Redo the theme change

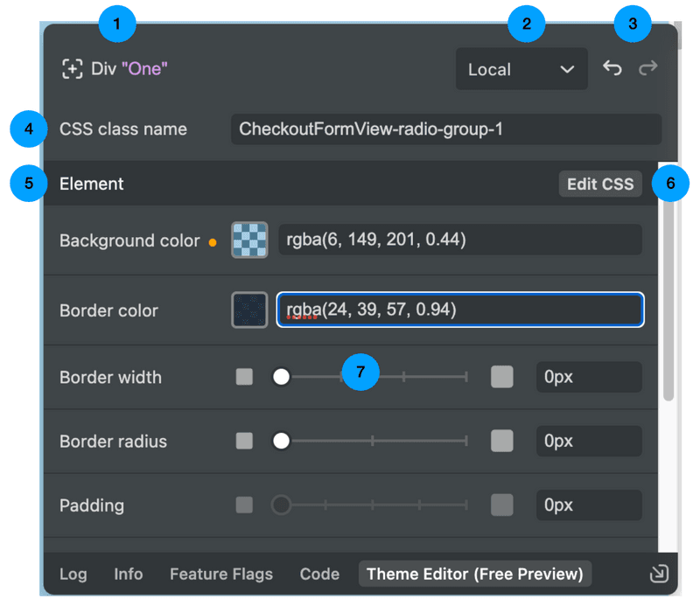647,68
